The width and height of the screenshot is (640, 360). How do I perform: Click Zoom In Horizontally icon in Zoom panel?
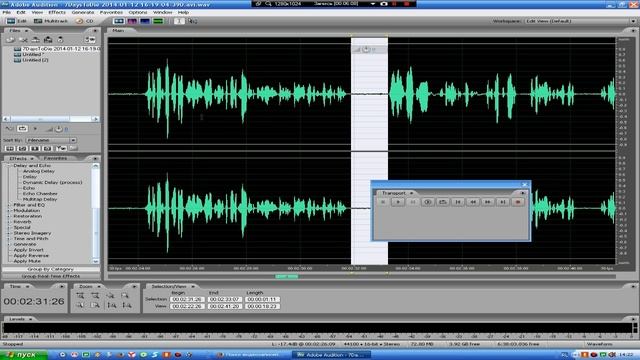pyautogui.click(x=80, y=296)
